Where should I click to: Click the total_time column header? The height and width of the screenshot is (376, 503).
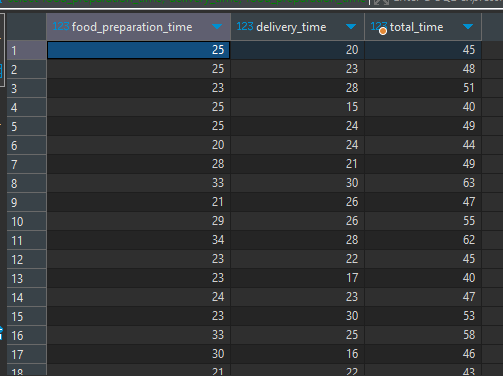(423, 27)
